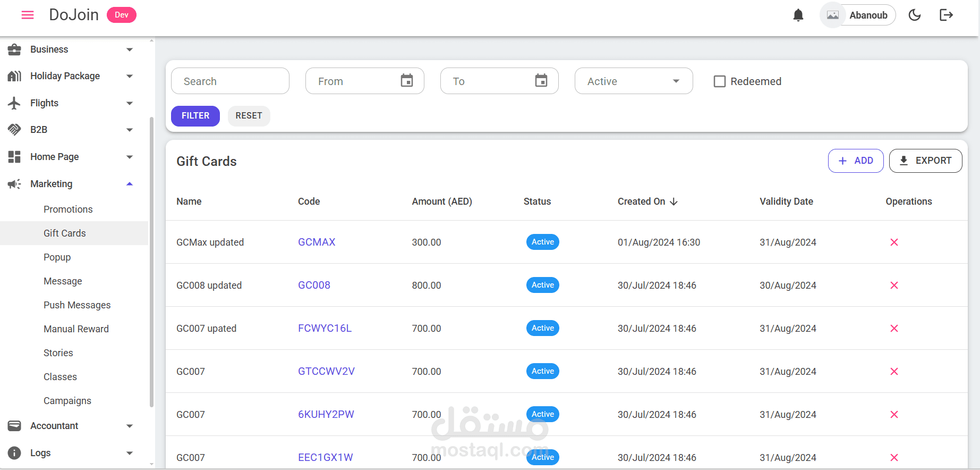The image size is (980, 470).
Task: Sort by Created On arrow
Action: coord(674,202)
